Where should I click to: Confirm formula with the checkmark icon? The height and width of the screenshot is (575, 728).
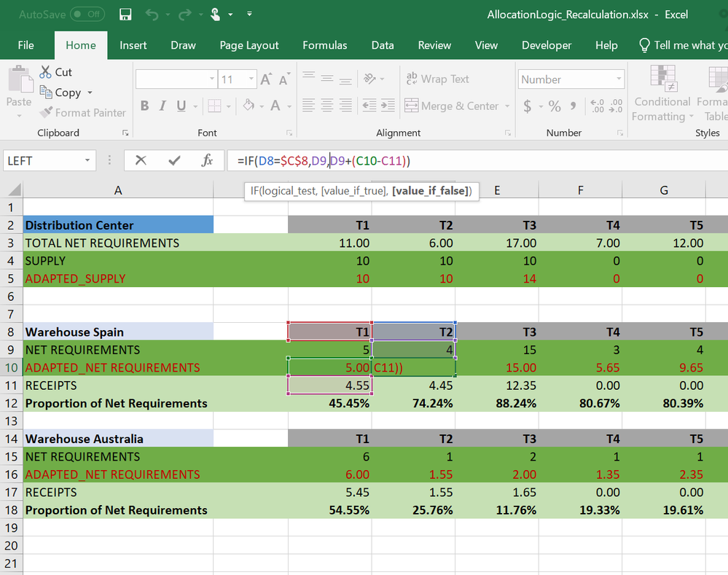[x=174, y=160]
